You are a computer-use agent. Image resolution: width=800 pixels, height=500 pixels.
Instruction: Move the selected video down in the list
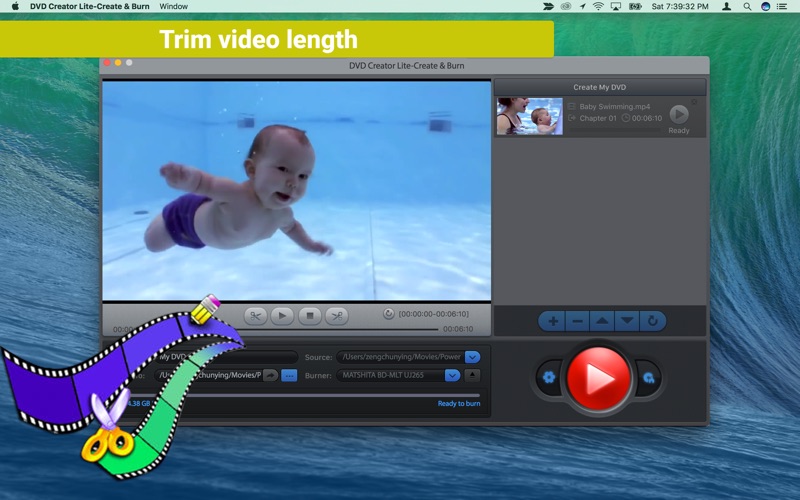627,321
